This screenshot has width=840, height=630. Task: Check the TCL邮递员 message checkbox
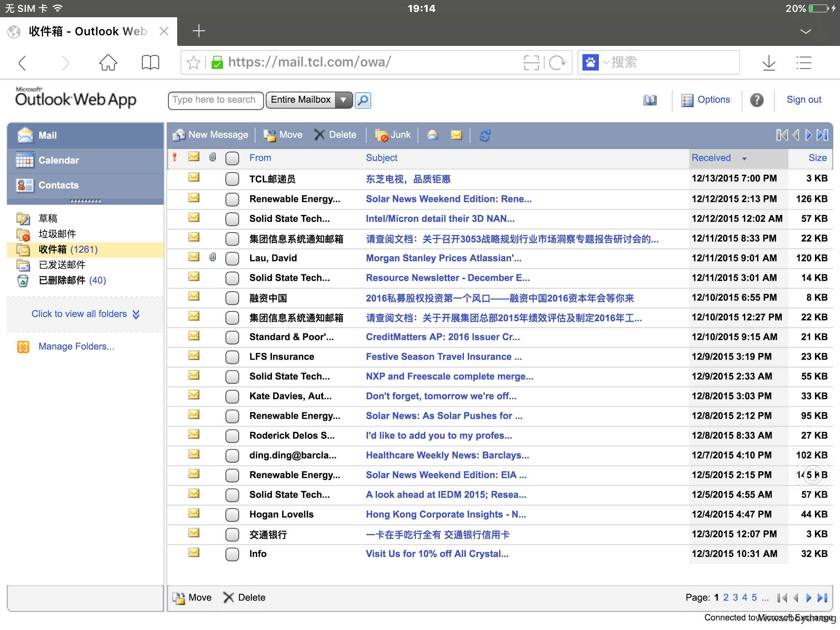[x=232, y=179]
